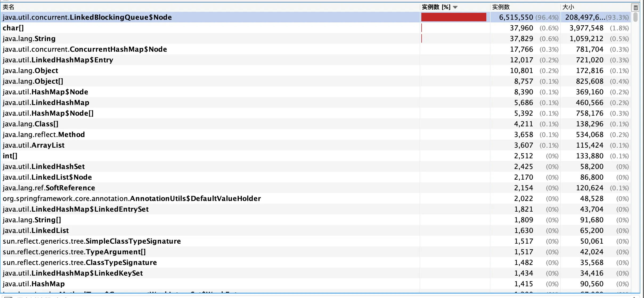This screenshot has height=298, width=644.
Task: Open the table column chooser icon
Action: (x=635, y=7)
